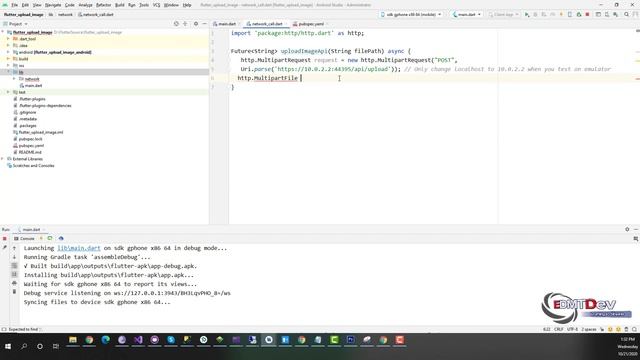Click the locate file target icon in Project panel
The image size is (640, 360).
176,24
